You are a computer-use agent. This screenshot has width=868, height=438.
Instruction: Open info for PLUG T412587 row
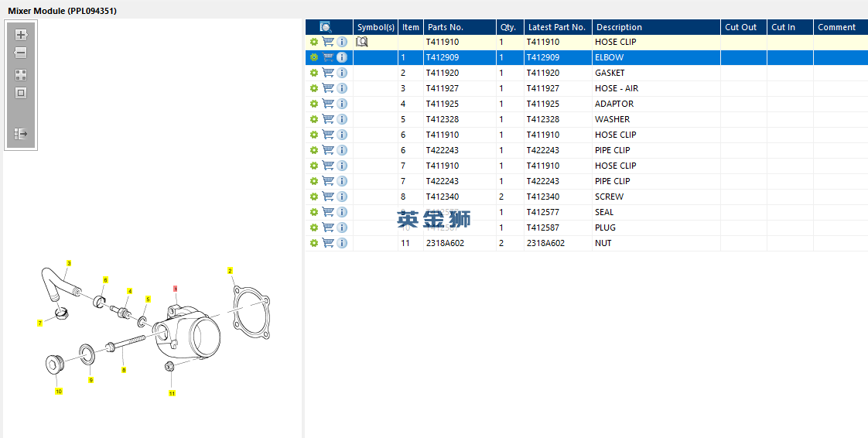click(342, 228)
